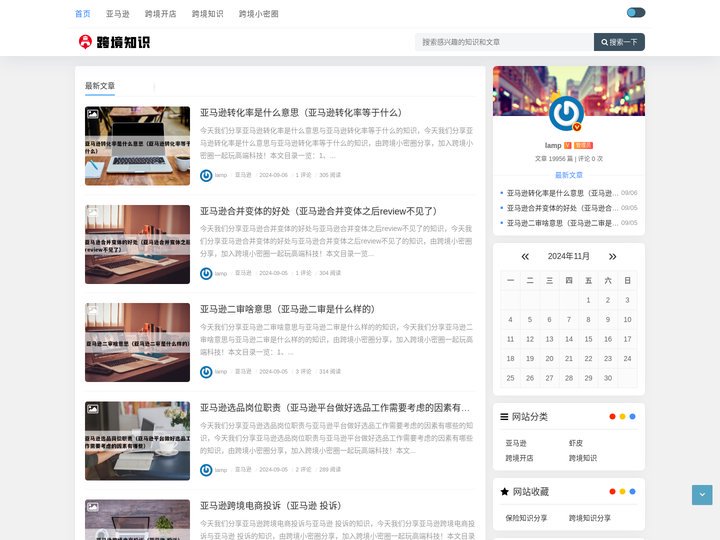Screen dimensions: 720x540
Task: Toggle the dark mode switch
Action: 636,12
